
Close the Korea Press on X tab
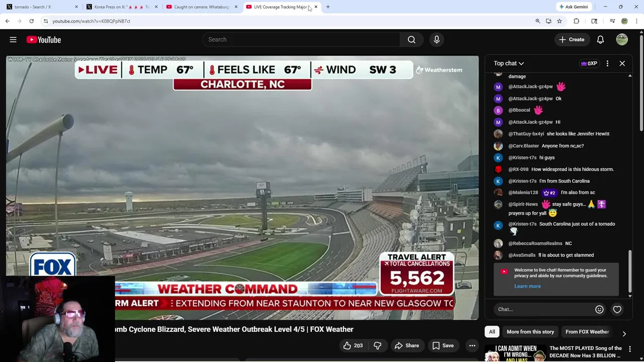pyautogui.click(x=156, y=7)
